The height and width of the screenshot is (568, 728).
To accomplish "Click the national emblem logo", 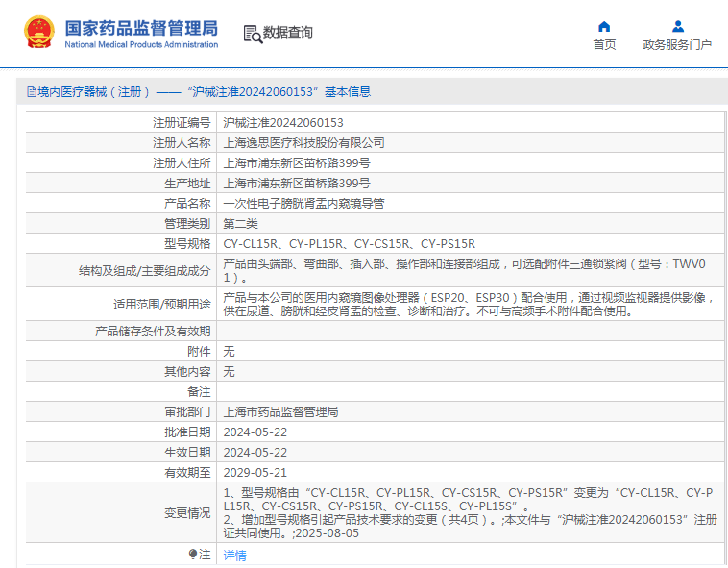I will tap(39, 32).
